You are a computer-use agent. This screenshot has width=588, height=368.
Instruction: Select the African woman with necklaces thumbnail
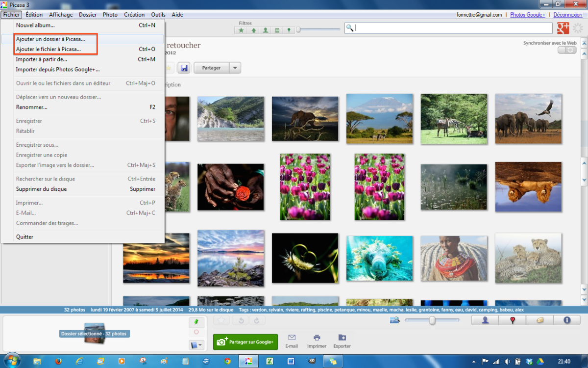click(454, 259)
